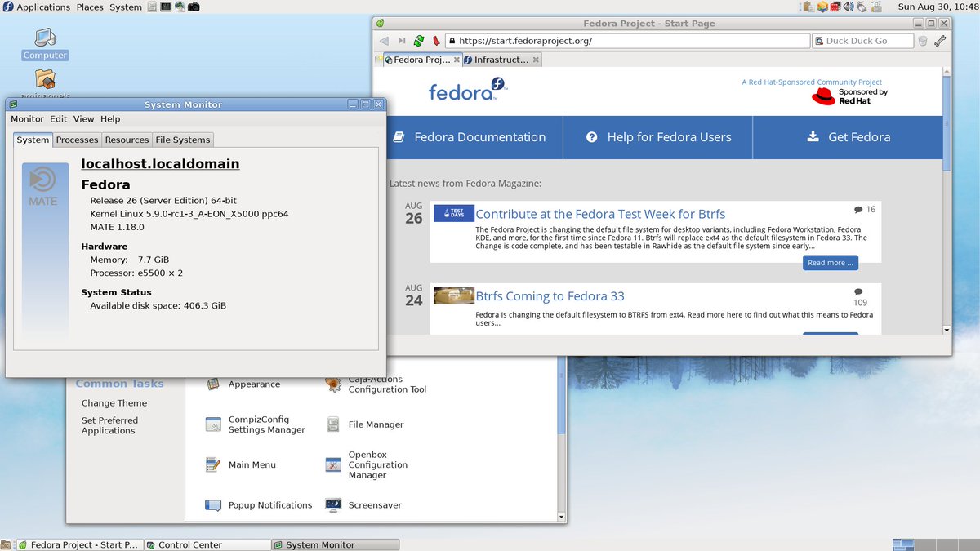Image resolution: width=980 pixels, height=551 pixels.
Task: Click Get Fedora button
Action: (848, 137)
